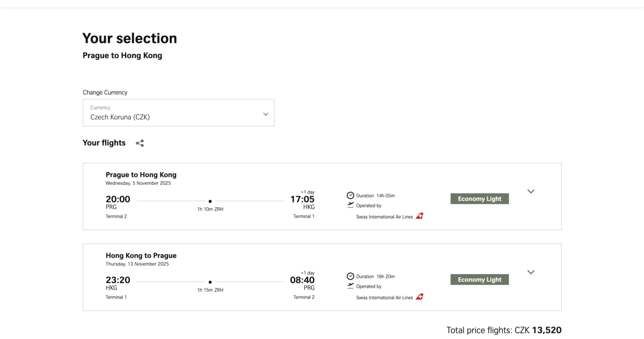The image size is (644, 339).
Task: Click the Swiss airline logo on outbound flight
Action: tap(419, 216)
